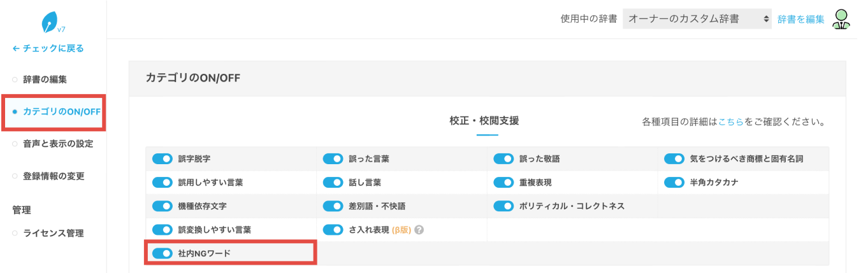868x273 pixels.
Task: Toggle the 半角カタカナ category switch
Action: point(674,183)
